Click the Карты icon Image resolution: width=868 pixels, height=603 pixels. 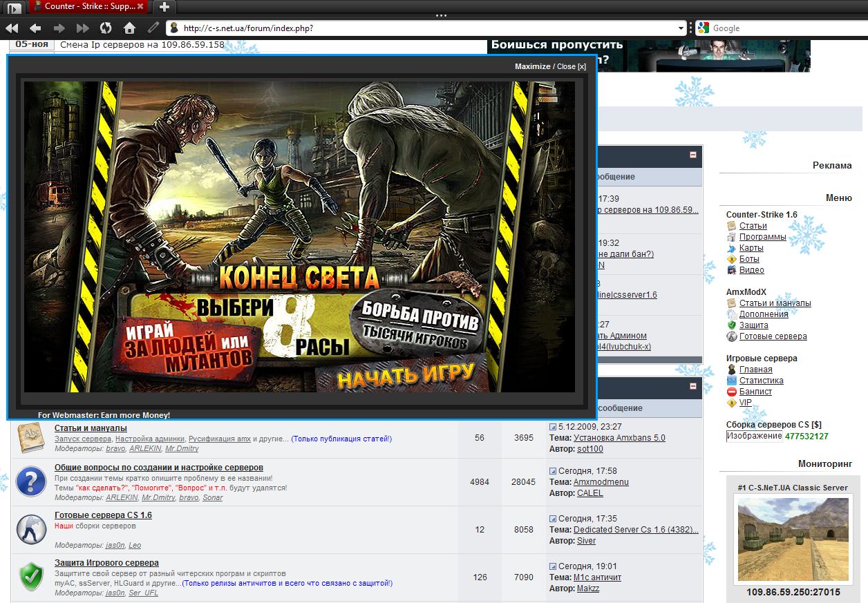click(732, 248)
